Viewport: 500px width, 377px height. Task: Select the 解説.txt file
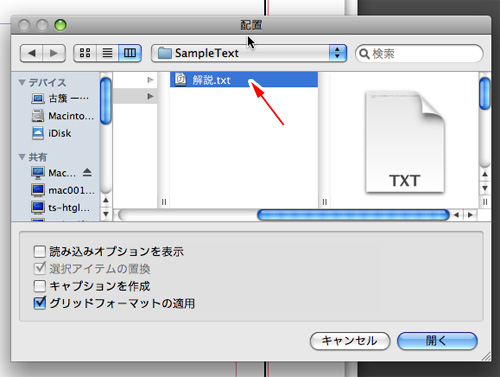pyautogui.click(x=244, y=80)
